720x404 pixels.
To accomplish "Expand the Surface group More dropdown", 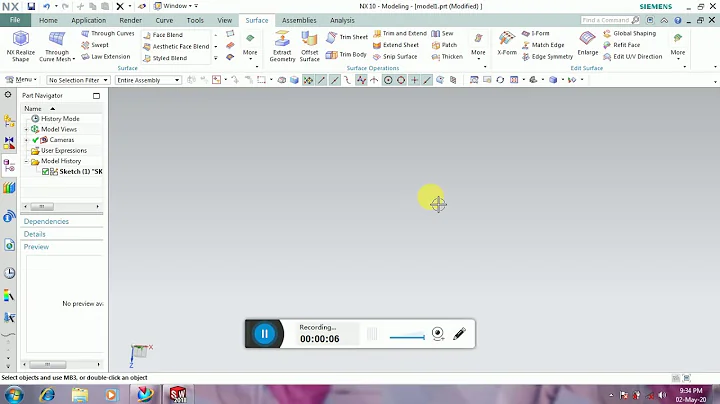I will point(250,49).
